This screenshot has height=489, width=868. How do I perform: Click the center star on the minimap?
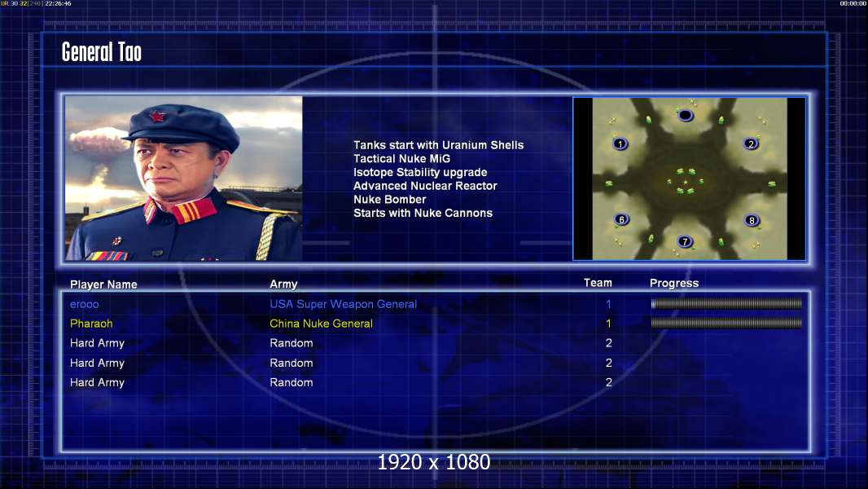click(686, 182)
